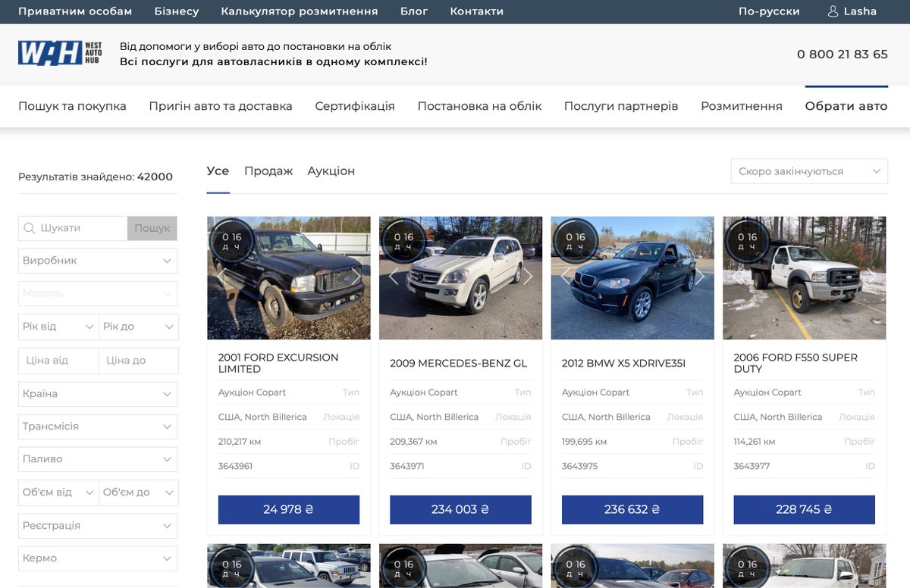Open the Скоро закінчуються sort dropdown

[x=809, y=171]
